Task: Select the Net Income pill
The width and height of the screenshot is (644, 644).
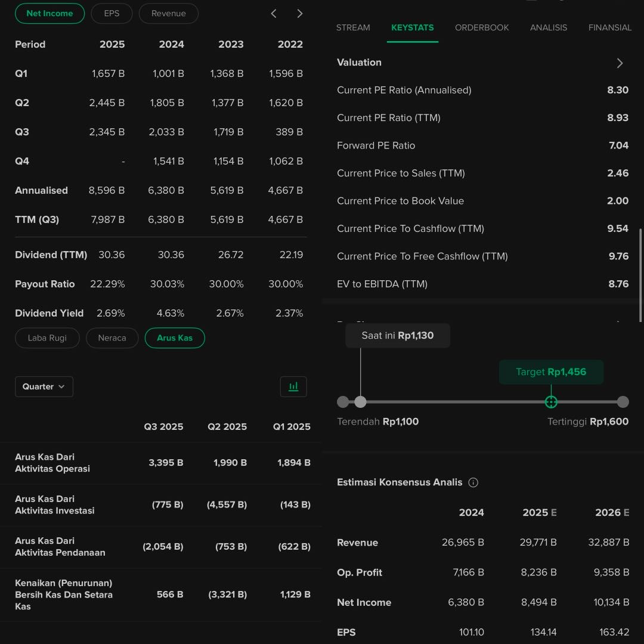Action: (49, 13)
